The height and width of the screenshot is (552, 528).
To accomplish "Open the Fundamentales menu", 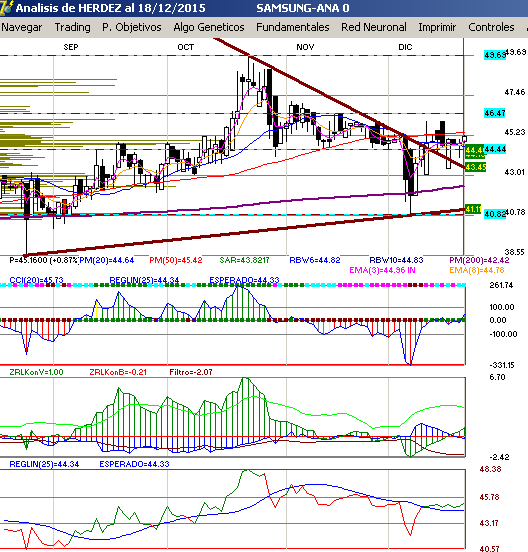I will click(293, 27).
